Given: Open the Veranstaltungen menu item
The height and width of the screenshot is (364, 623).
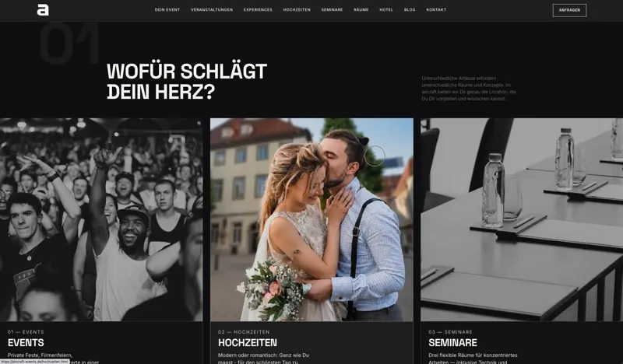Looking at the screenshot, I should point(212,10).
